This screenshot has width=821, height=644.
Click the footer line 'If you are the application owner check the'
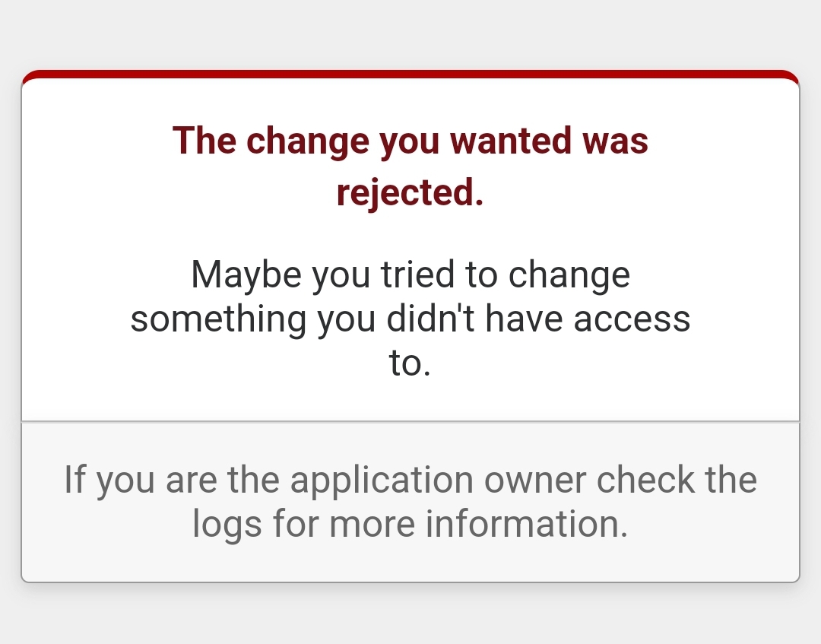pos(410,480)
